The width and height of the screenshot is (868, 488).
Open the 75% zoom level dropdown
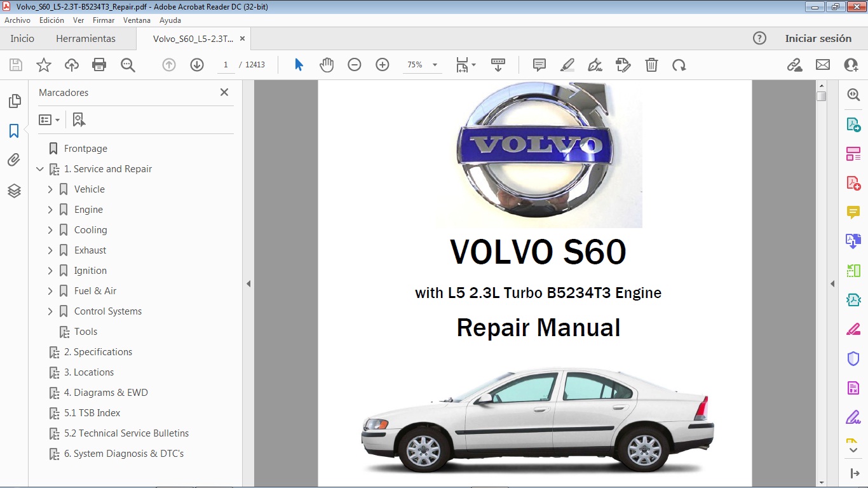(x=435, y=65)
